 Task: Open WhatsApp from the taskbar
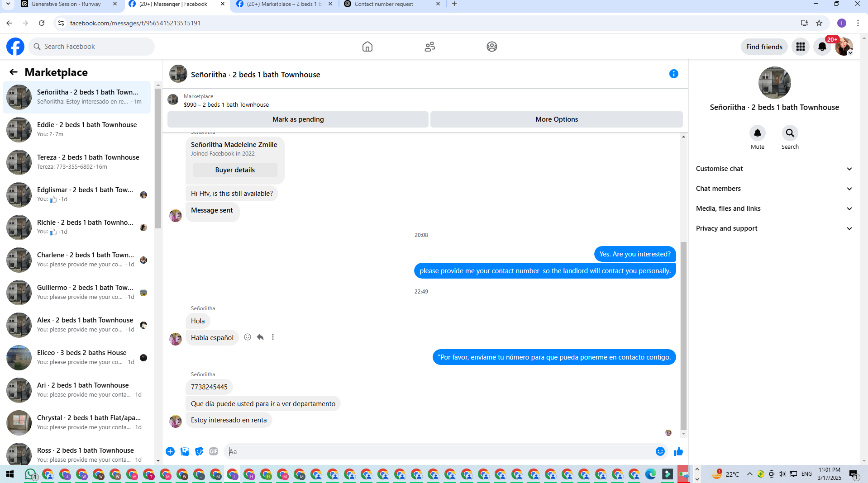click(31, 474)
